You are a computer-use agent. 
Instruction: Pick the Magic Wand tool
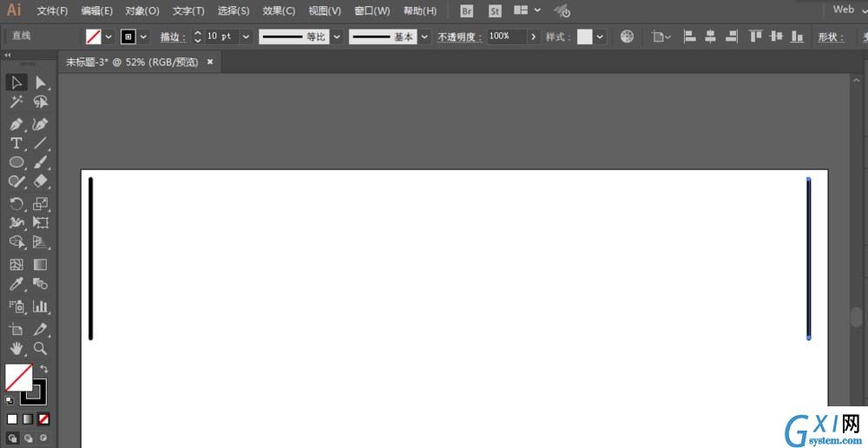pyautogui.click(x=16, y=102)
